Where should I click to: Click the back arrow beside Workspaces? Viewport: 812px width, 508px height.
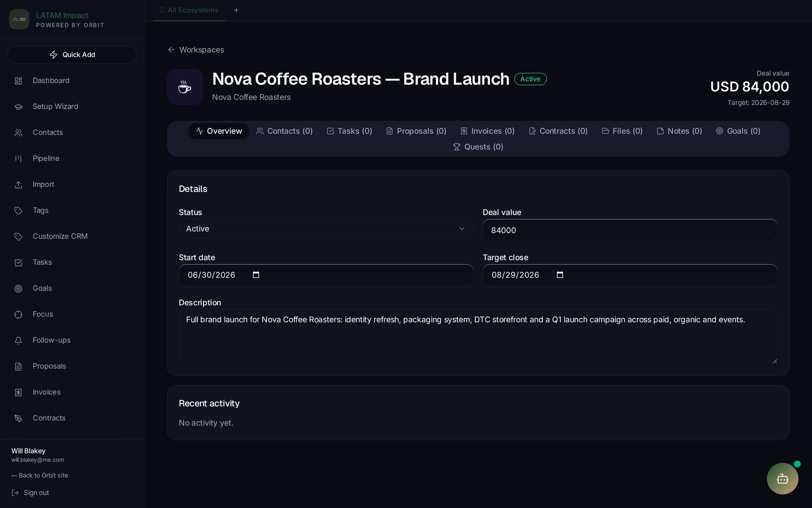(x=171, y=50)
